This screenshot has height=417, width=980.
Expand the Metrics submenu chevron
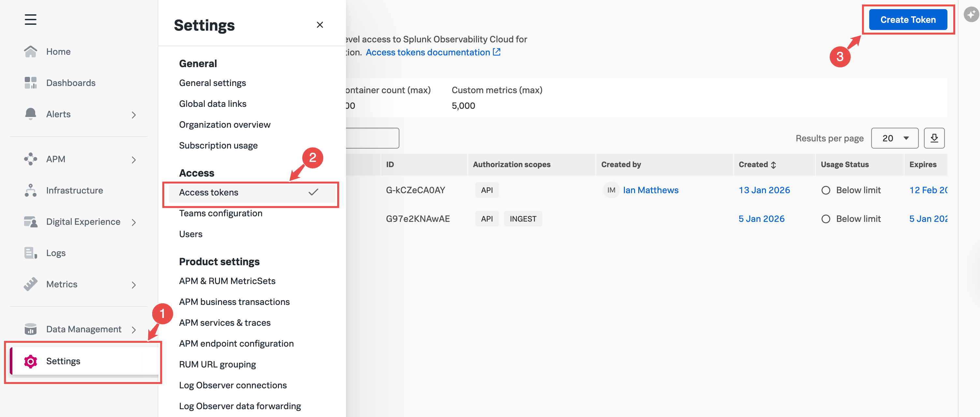pos(134,285)
